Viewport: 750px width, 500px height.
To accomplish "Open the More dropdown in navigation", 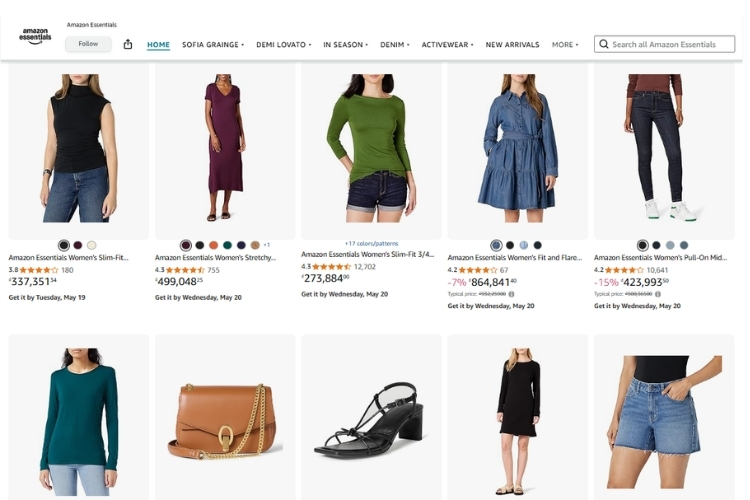I will (565, 45).
